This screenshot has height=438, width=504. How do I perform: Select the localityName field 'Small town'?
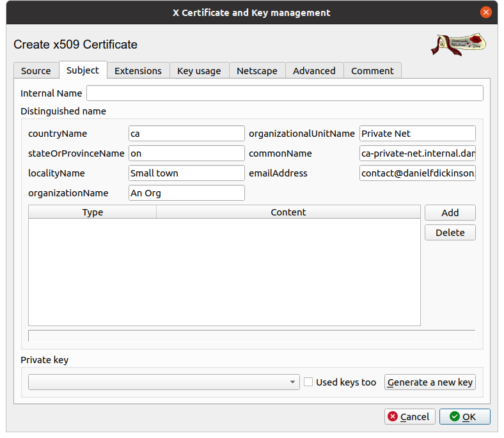point(186,173)
